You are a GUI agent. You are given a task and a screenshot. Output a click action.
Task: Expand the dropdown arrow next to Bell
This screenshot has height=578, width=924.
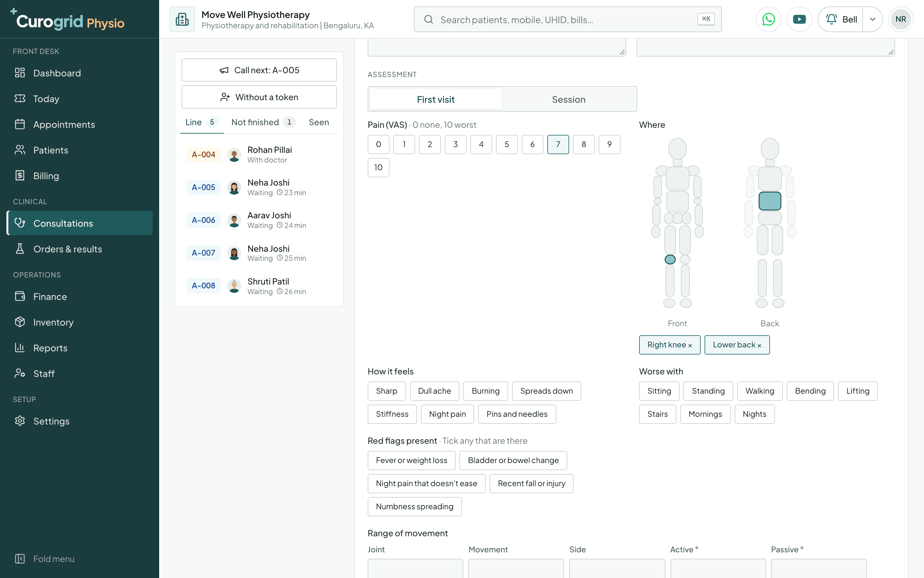(872, 19)
